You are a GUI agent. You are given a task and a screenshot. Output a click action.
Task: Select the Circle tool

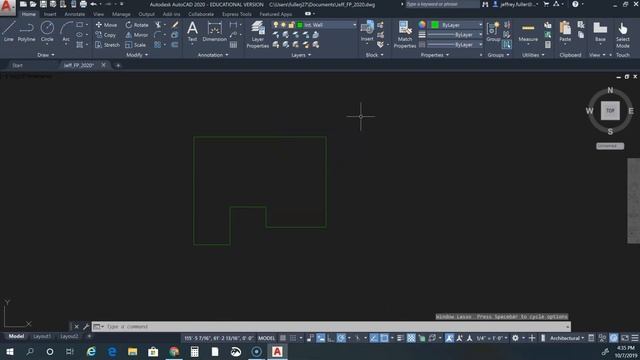click(47, 31)
